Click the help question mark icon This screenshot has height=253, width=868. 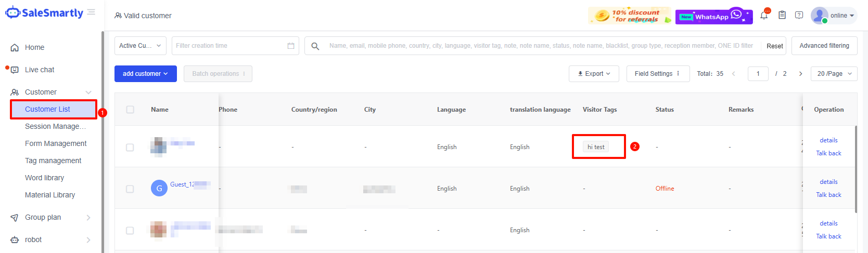(x=799, y=16)
